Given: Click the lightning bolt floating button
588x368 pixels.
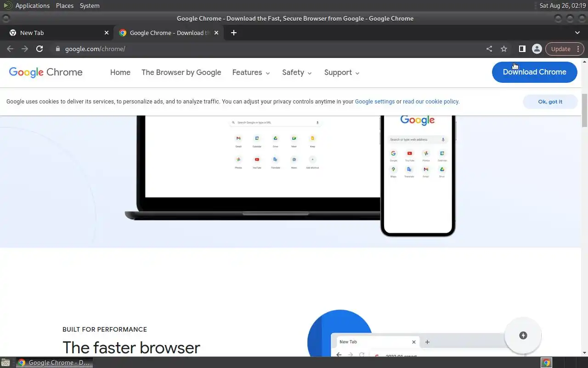Looking at the screenshot, I should coord(523,335).
